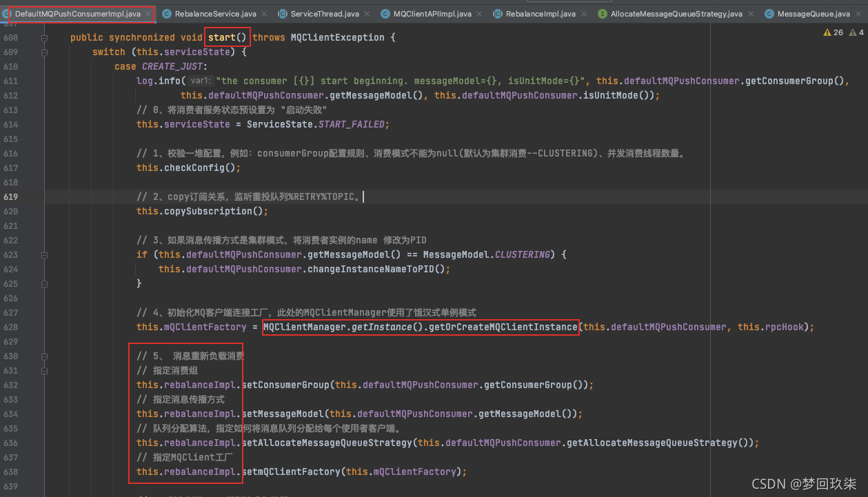Click the yellow warning count indicator showing 26
Viewport: 868px width, 497px height.
pos(833,32)
